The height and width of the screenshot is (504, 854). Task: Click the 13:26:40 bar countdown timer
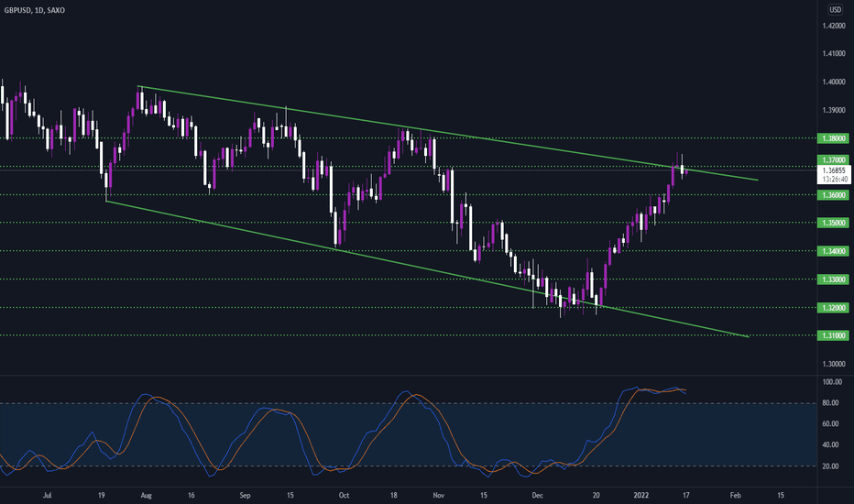click(x=835, y=180)
